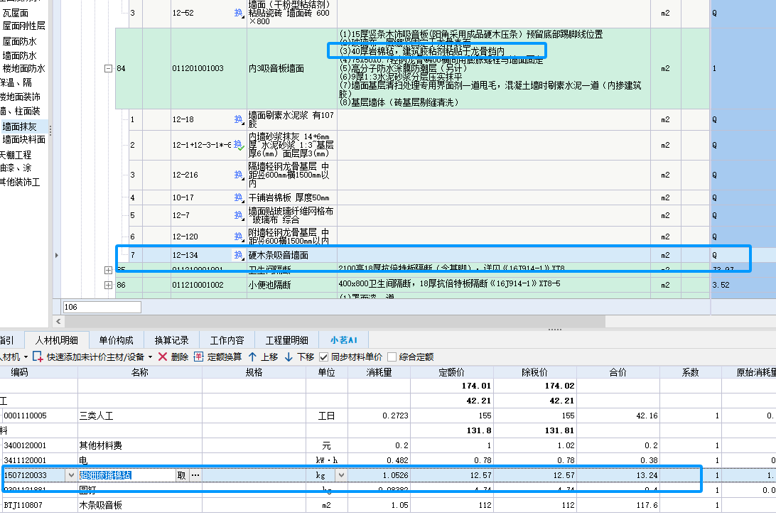This screenshot has height=532, width=776.
Task: Open the code dropdown for 1507120033
Action: tap(71, 475)
